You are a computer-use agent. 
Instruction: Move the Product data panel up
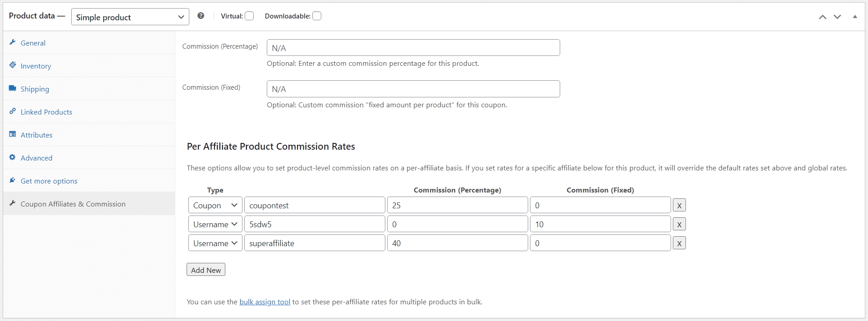[822, 17]
